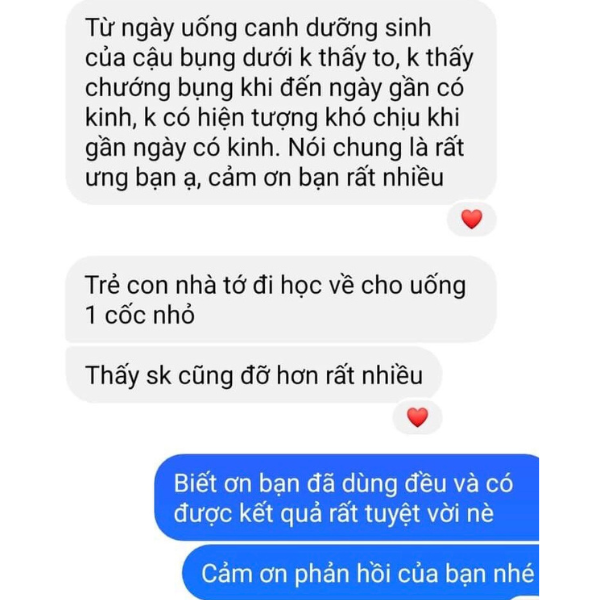Click the heart reaction under 'Thấy sk cũng đỡ' message
The height and width of the screenshot is (600, 600).
tap(417, 417)
